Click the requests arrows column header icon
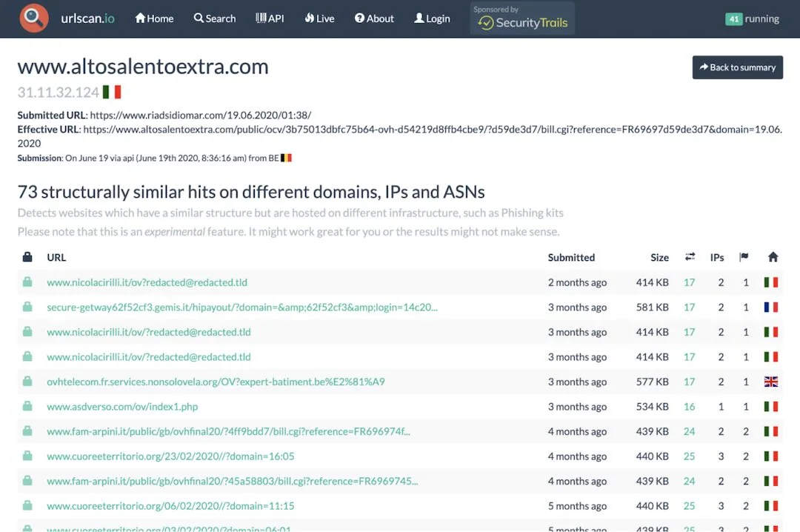Image resolution: width=800 pixels, height=532 pixels. point(690,257)
